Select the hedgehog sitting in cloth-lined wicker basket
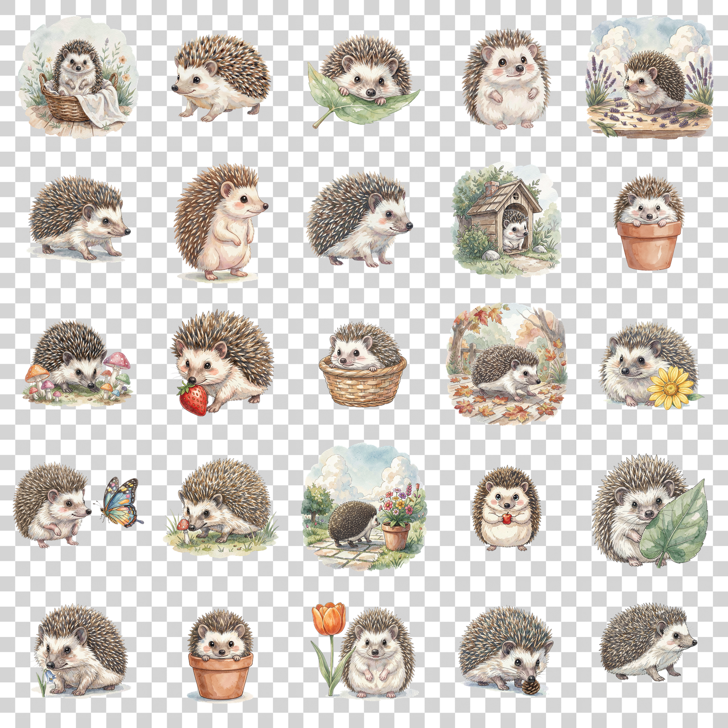 pos(78,77)
